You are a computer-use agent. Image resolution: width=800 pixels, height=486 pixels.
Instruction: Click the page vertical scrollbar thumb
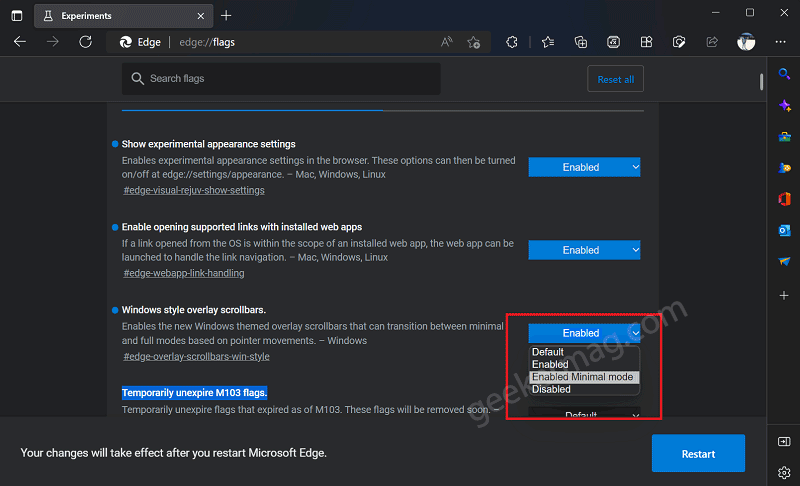pyautogui.click(x=761, y=82)
